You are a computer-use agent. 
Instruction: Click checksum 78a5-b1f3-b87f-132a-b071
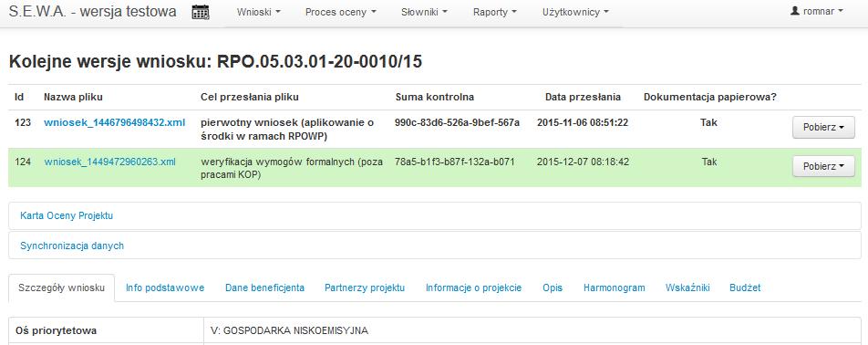point(454,162)
